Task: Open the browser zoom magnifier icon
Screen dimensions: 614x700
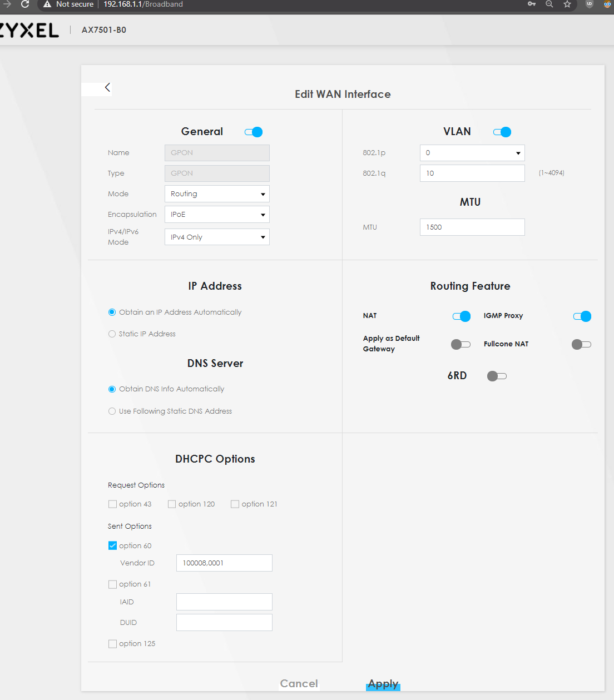Action: pos(549,4)
